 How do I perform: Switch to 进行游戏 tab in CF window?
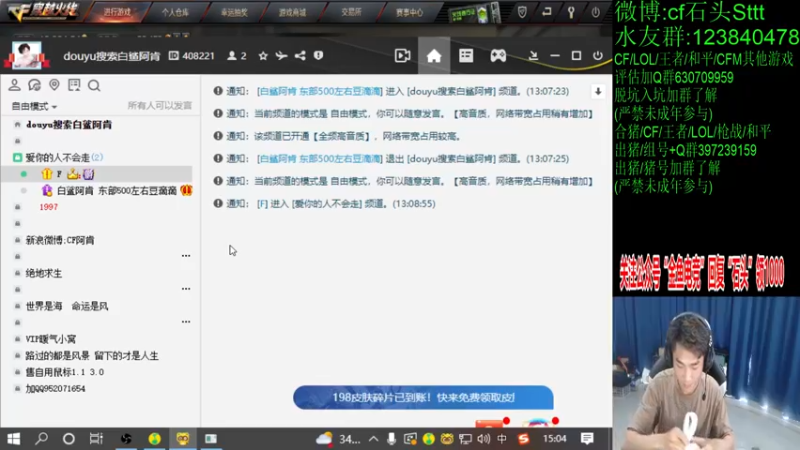click(x=117, y=12)
